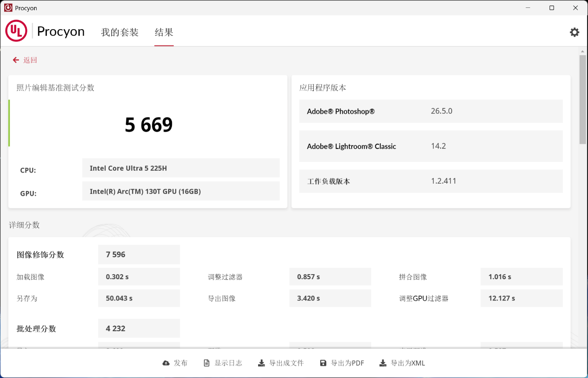Click the GPU field Intel Arc 130T
The image size is (588, 378).
181,191
